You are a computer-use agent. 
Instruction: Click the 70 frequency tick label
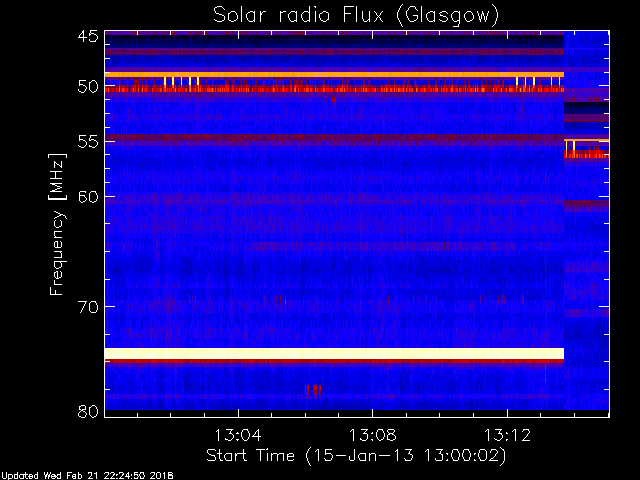[x=88, y=307]
